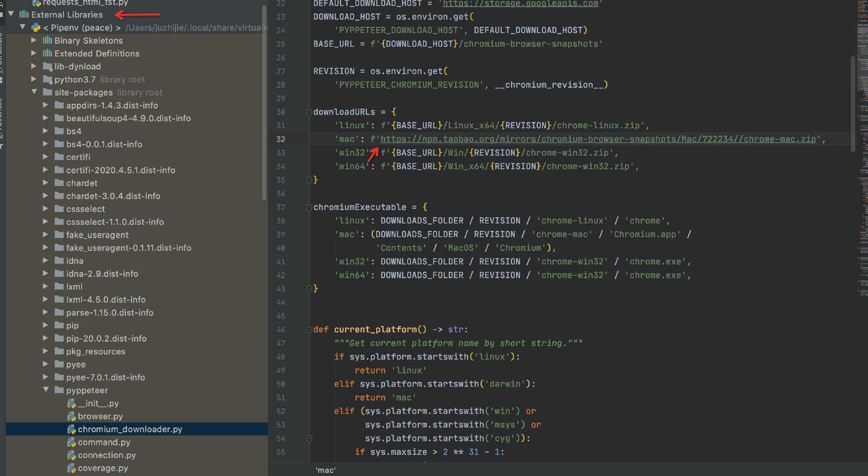Image resolution: width=868 pixels, height=476 pixels.
Task: Click the pyppeteer folder icon
Action: pos(59,390)
